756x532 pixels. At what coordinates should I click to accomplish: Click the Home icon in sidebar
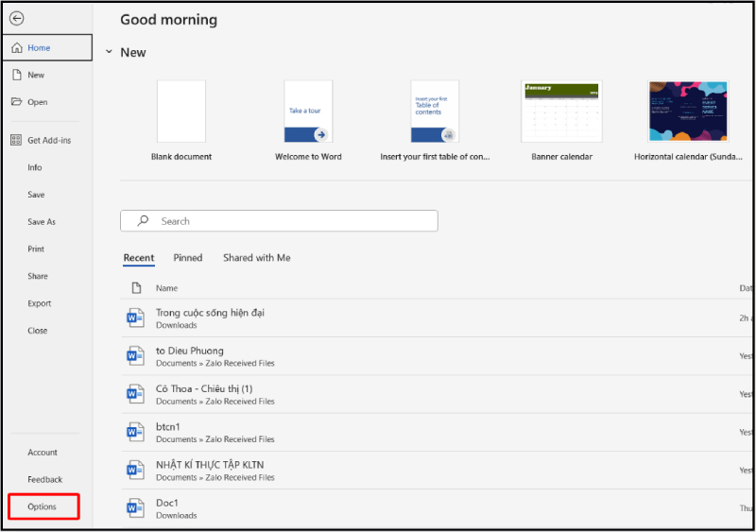tap(16, 48)
